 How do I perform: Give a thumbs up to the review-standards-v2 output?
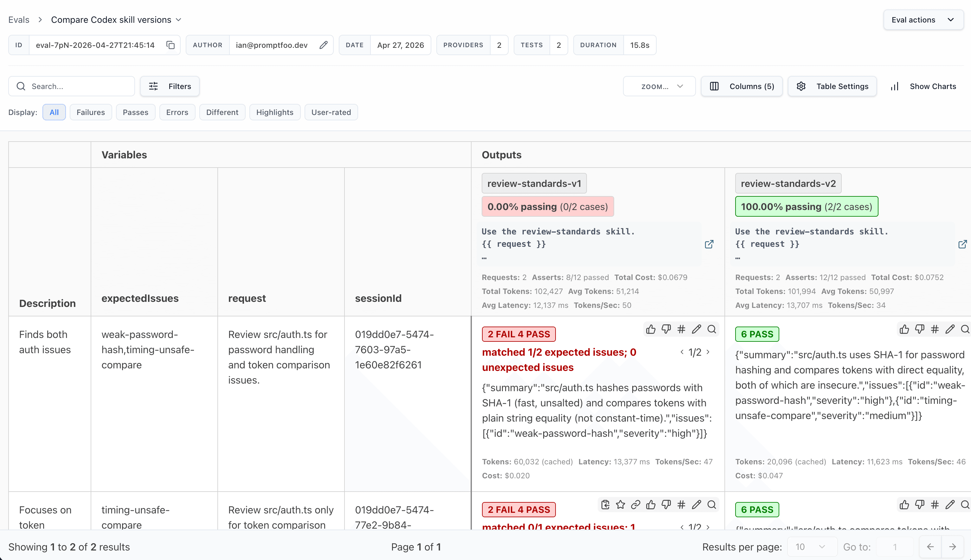tap(904, 329)
